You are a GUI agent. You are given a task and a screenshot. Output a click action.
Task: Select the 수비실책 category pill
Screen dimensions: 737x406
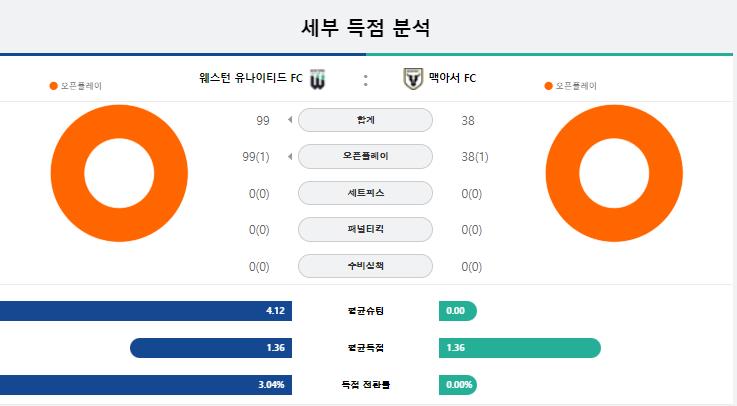[365, 266]
